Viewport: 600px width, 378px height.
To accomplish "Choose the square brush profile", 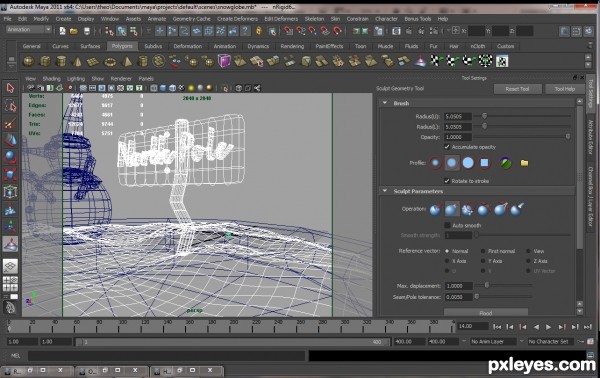I will [x=484, y=163].
